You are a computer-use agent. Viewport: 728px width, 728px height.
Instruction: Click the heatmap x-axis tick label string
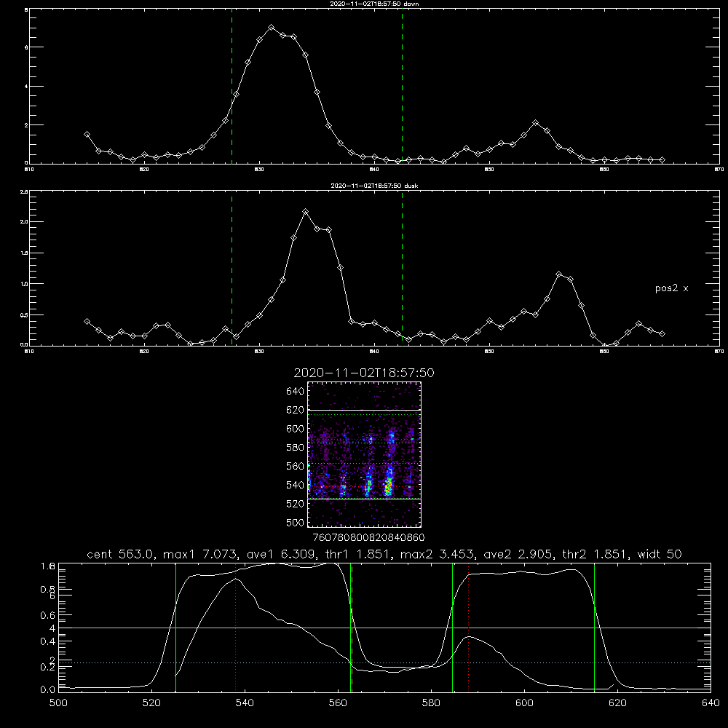click(369, 537)
